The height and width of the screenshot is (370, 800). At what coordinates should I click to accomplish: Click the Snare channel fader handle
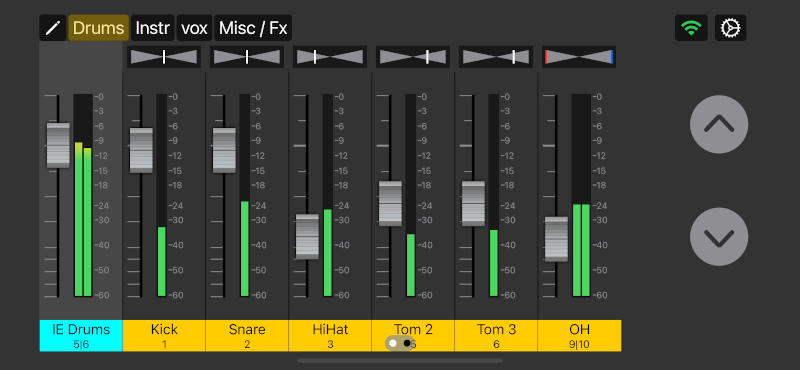pos(224,150)
